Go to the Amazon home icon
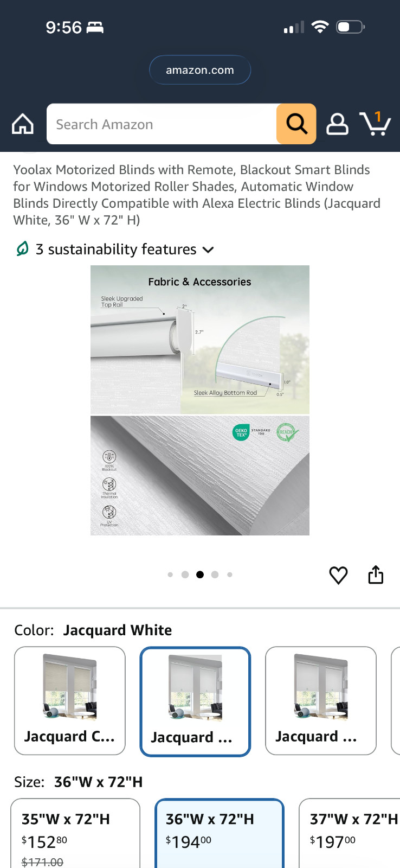 click(23, 124)
